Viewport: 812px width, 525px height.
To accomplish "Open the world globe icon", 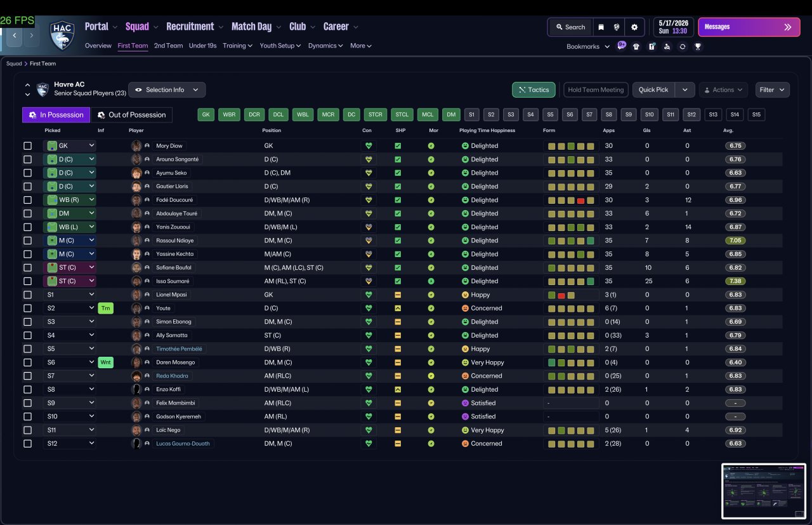I will (x=616, y=27).
